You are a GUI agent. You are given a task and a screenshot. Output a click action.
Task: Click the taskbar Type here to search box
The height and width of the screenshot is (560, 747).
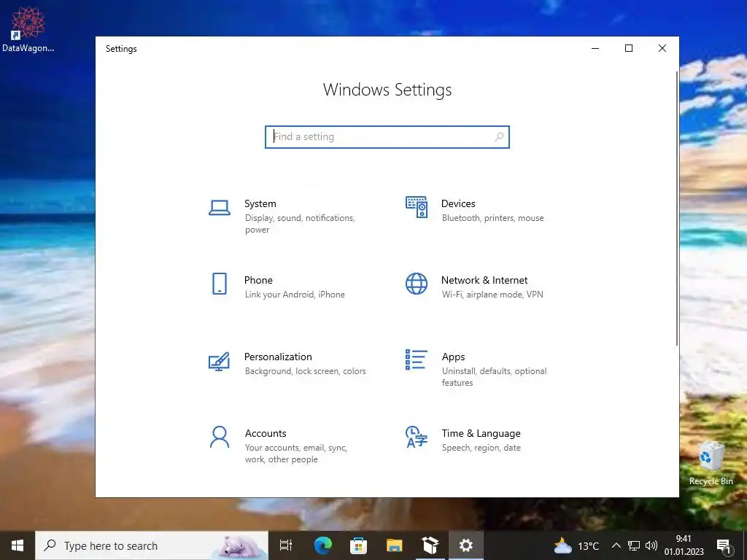[152, 545]
